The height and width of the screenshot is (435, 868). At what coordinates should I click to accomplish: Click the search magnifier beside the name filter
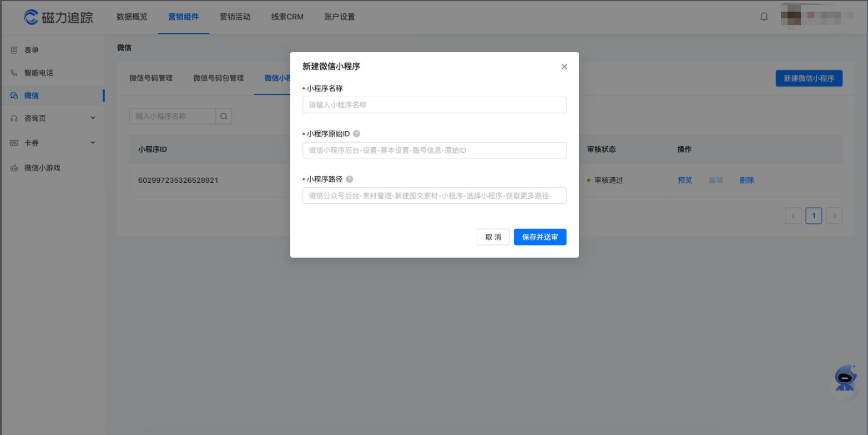pyautogui.click(x=224, y=116)
